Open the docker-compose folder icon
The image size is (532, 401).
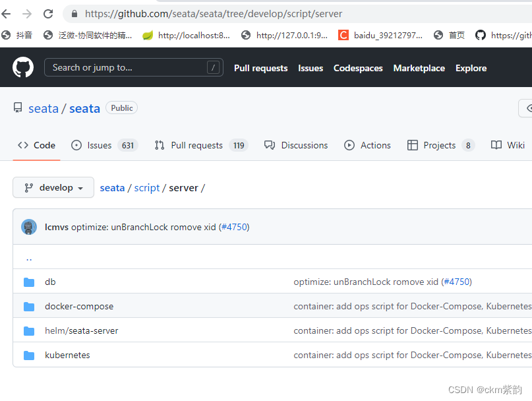tap(29, 306)
